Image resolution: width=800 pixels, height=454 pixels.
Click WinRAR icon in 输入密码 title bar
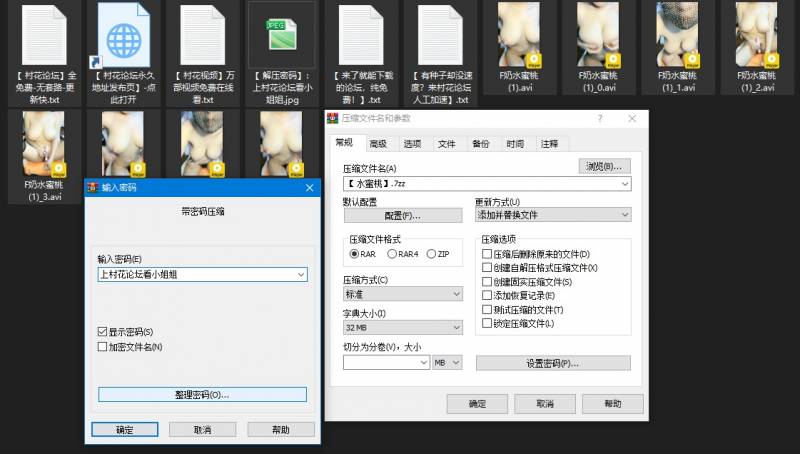(x=92, y=187)
